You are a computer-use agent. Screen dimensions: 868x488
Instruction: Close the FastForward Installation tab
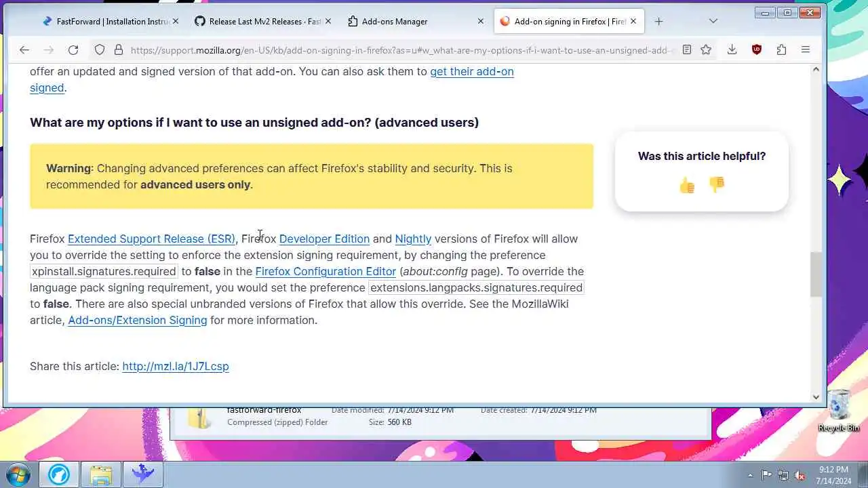pos(176,21)
